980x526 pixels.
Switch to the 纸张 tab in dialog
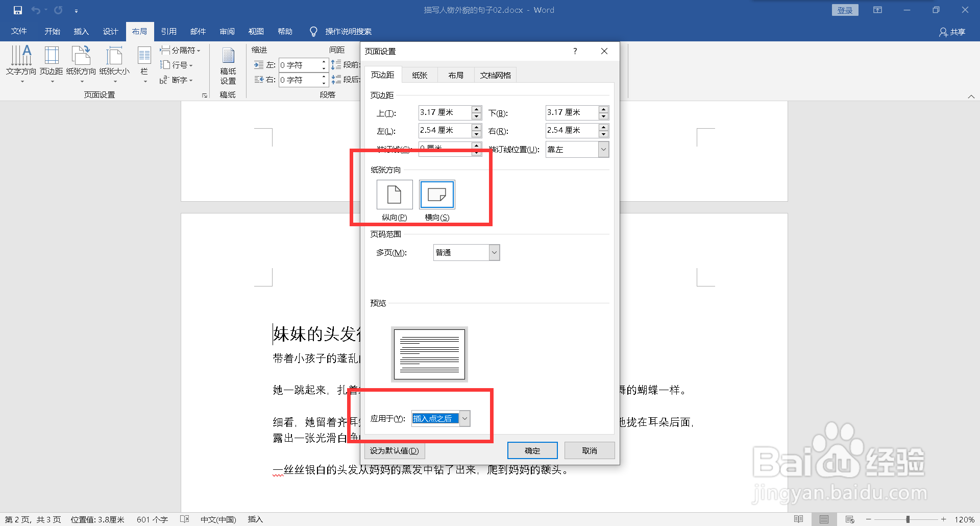click(x=420, y=75)
